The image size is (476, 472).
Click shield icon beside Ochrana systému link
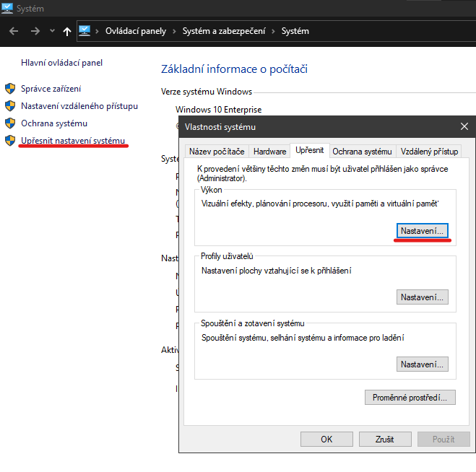click(10, 123)
